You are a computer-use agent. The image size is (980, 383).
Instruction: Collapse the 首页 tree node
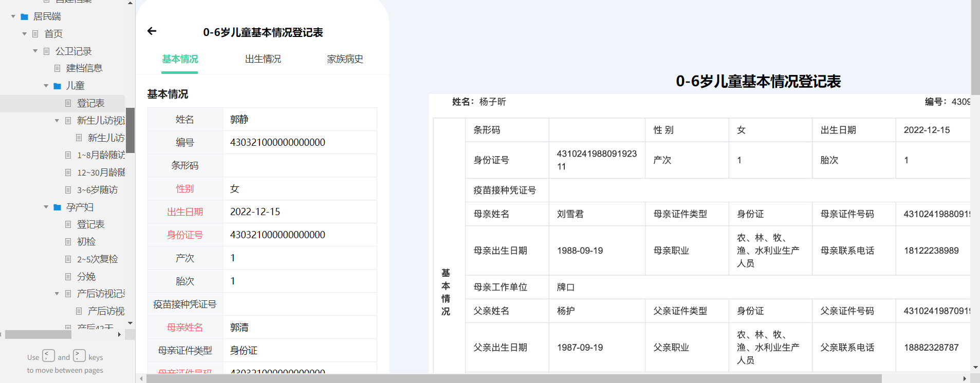tap(24, 34)
